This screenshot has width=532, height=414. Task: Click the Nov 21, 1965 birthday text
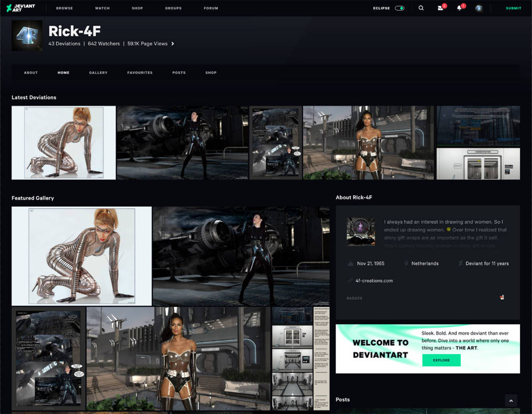[x=370, y=263]
